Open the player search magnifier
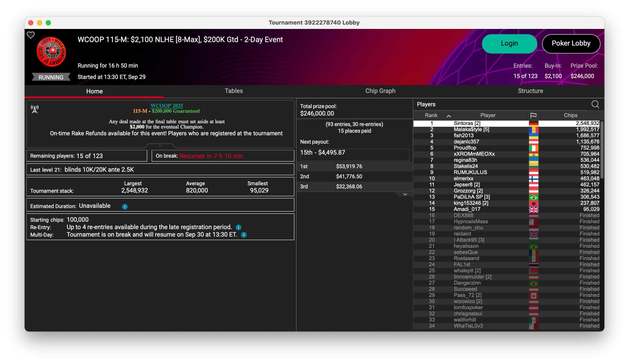The height and width of the screenshot is (364, 629). [x=595, y=104]
